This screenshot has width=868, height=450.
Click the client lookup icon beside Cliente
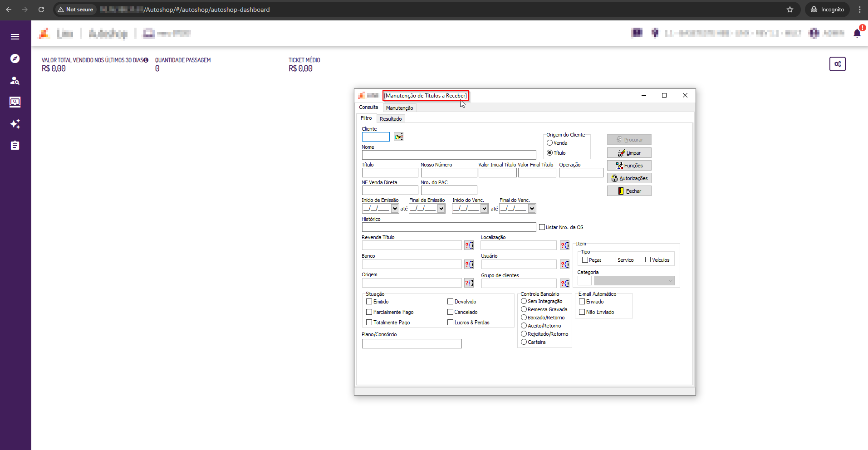[398, 137]
